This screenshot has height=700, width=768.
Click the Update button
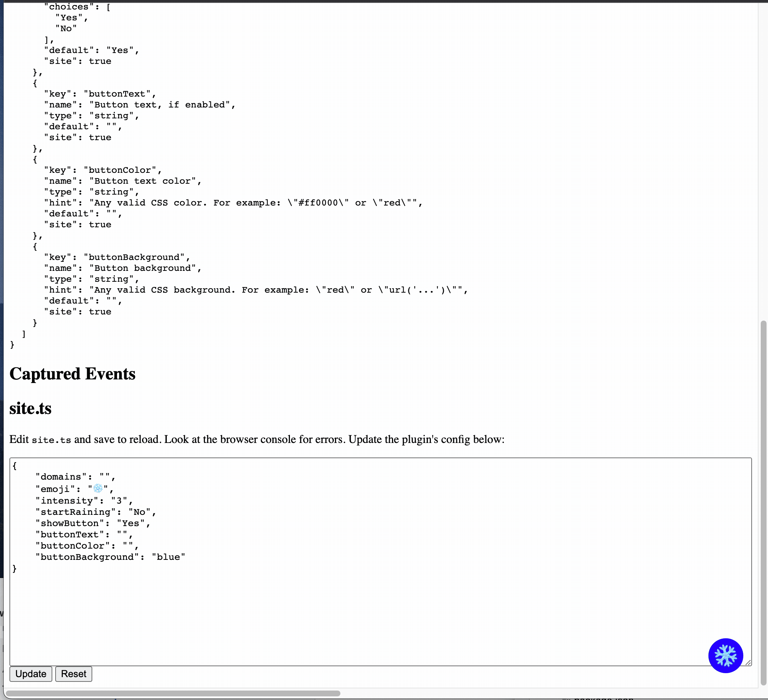(31, 674)
